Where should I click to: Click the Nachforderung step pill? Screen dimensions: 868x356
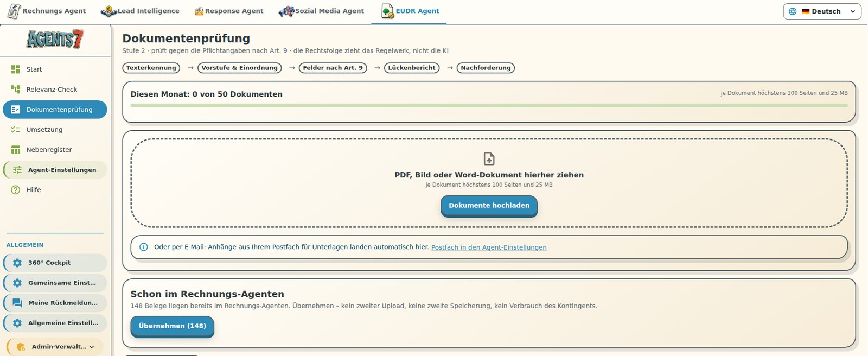(x=486, y=68)
